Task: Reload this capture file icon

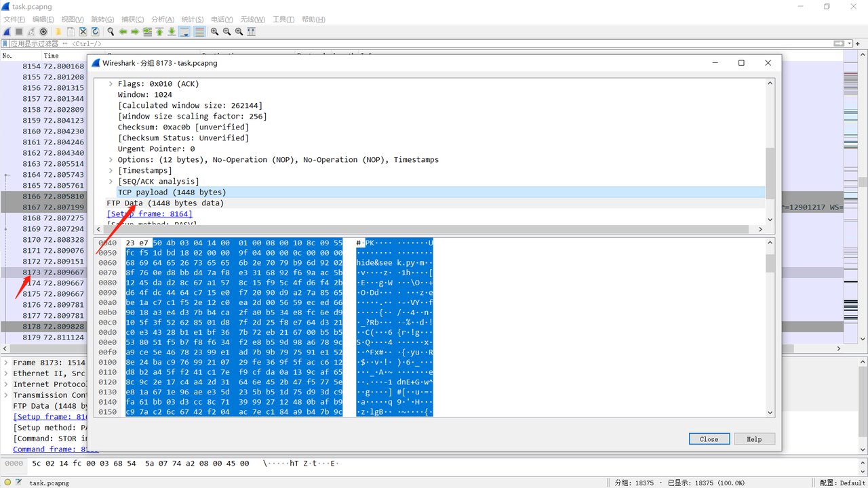Action: [95, 32]
